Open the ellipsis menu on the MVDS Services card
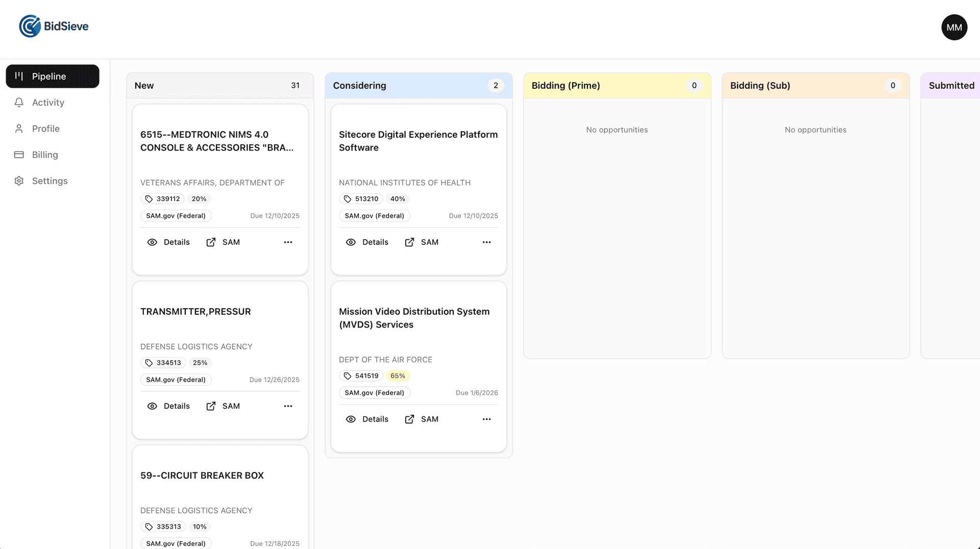The width and height of the screenshot is (980, 549). tap(486, 419)
